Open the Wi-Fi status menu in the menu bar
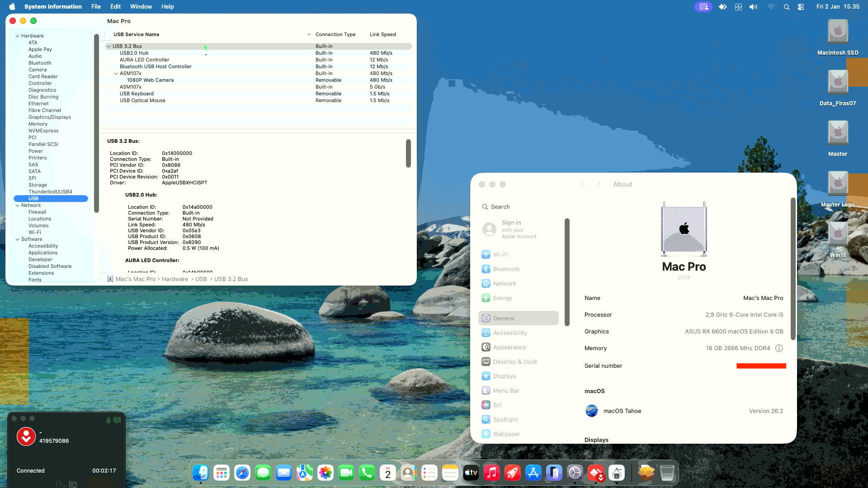The width and height of the screenshot is (868, 488). pyautogui.click(x=771, y=7)
